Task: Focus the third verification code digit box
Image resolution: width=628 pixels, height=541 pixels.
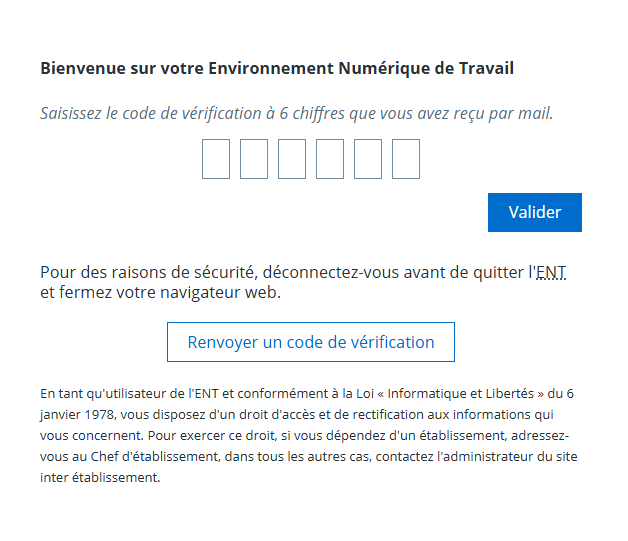Action: point(292,159)
